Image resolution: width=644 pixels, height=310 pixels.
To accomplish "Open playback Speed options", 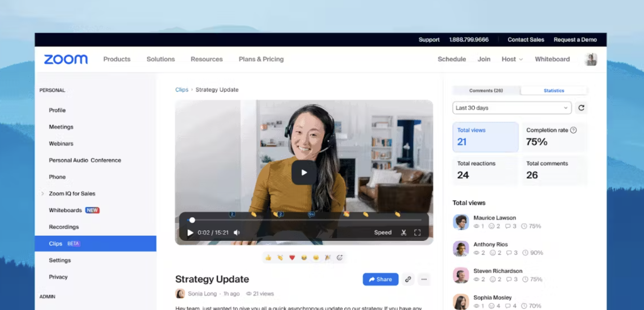I will click(x=383, y=233).
